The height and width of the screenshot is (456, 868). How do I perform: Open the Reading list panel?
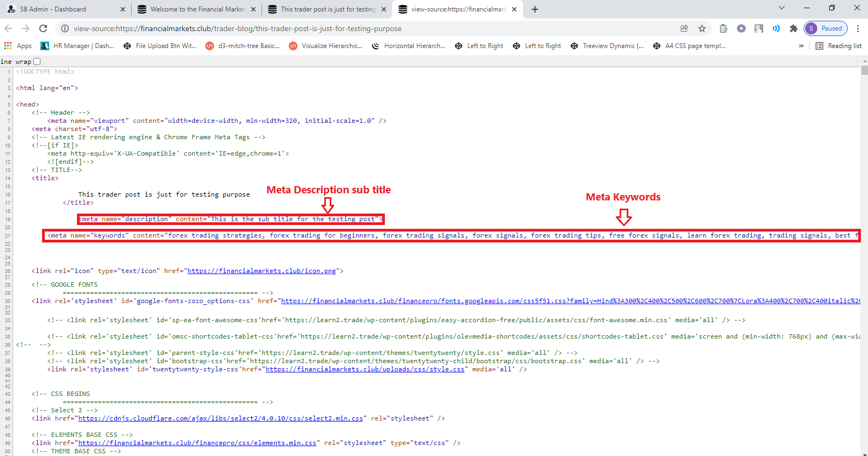pyautogui.click(x=839, y=46)
